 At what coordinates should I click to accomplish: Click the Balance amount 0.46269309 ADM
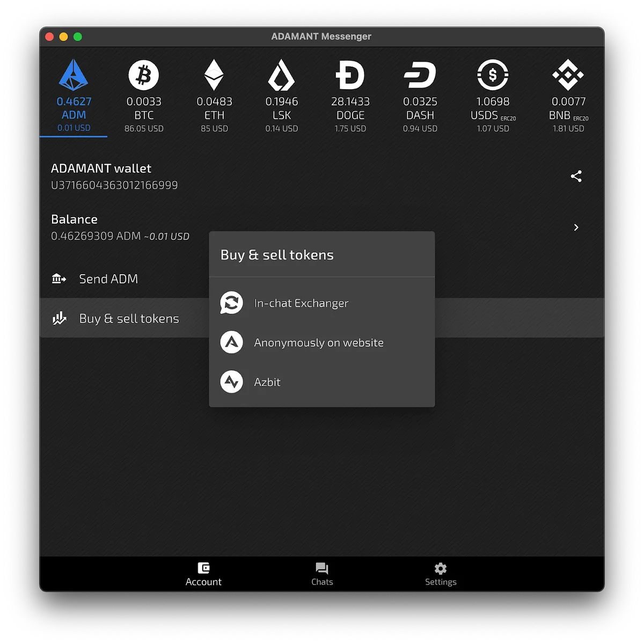(96, 236)
